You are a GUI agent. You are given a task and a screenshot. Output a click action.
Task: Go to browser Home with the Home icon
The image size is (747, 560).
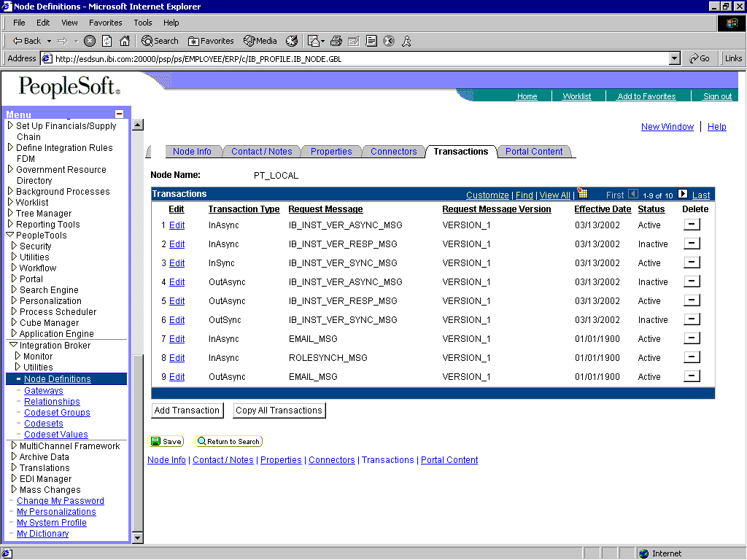coord(123,41)
